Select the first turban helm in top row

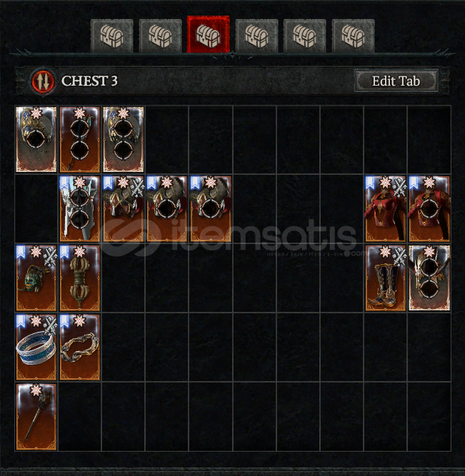tap(36, 139)
